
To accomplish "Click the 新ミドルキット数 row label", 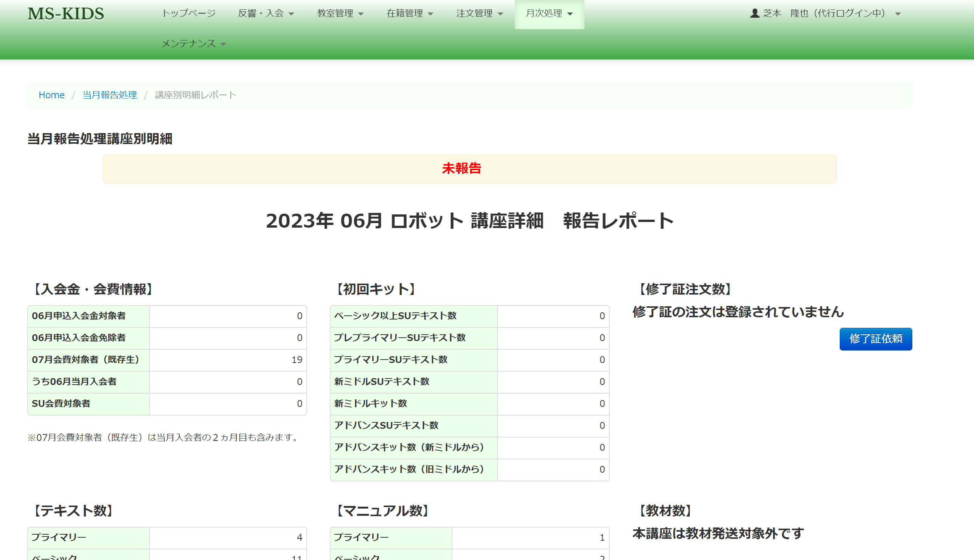I will [370, 403].
